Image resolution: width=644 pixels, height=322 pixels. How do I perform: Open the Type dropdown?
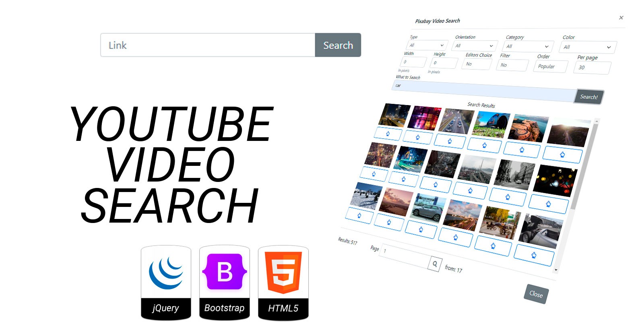pyautogui.click(x=427, y=45)
